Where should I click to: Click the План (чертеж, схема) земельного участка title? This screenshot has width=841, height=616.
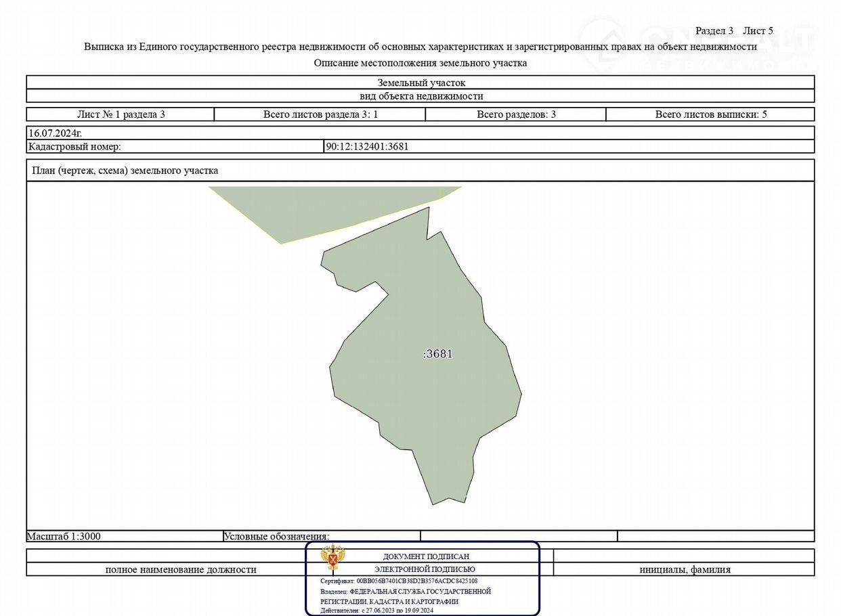click(x=125, y=171)
